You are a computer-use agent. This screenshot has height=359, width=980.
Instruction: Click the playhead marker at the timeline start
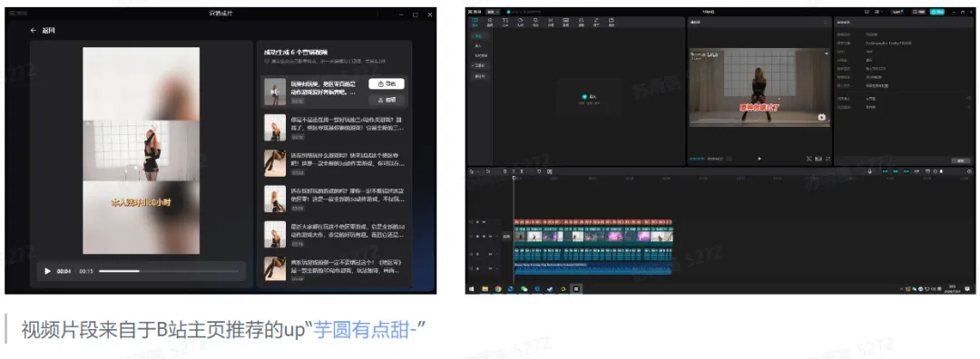pos(514,178)
